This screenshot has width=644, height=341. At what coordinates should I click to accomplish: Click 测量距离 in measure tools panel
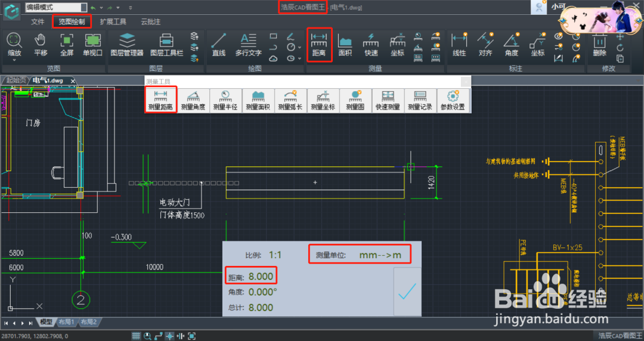(x=160, y=101)
